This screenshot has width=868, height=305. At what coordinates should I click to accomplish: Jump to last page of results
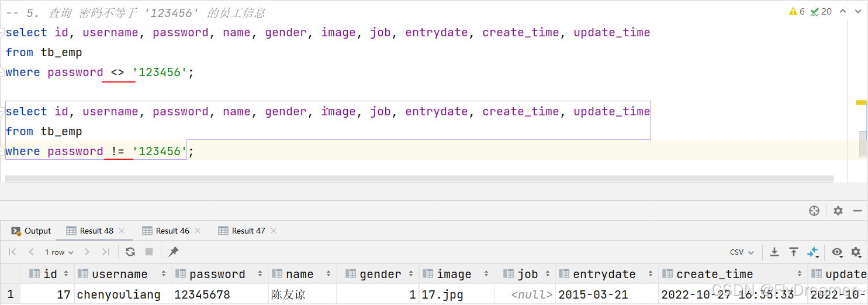click(105, 252)
